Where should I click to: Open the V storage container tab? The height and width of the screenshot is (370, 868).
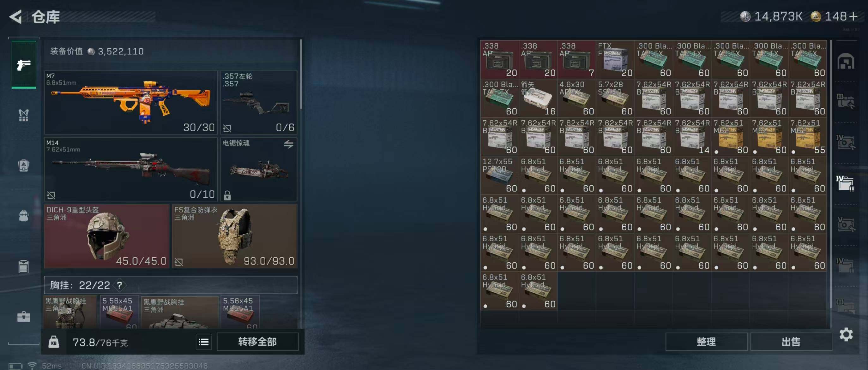click(846, 224)
